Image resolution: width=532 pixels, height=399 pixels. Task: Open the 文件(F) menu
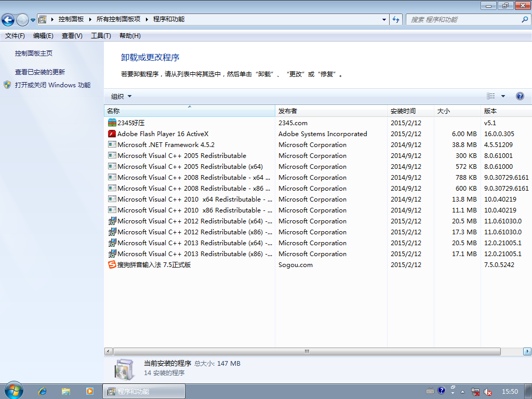(15, 36)
